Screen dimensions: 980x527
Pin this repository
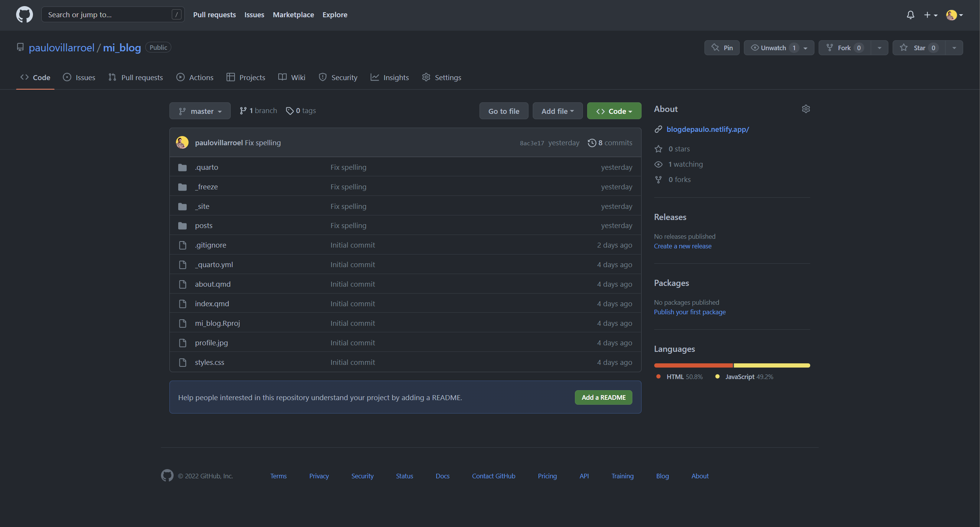click(722, 48)
